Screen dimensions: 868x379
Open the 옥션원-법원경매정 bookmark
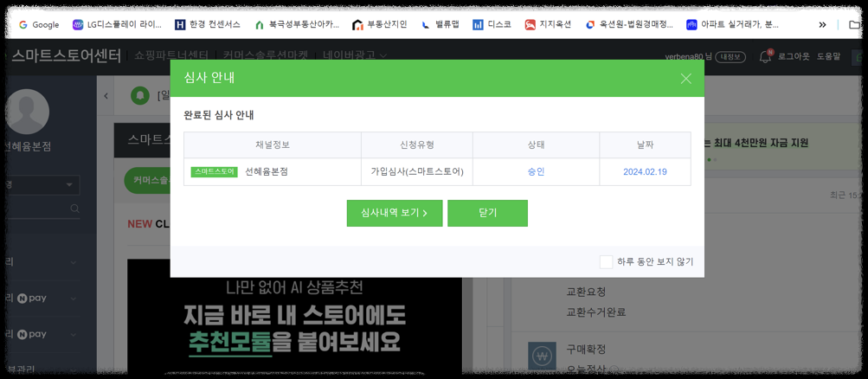[x=629, y=24]
